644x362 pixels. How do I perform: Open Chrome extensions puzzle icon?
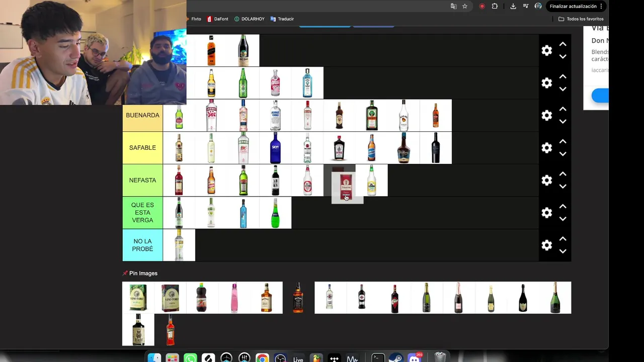click(x=495, y=6)
